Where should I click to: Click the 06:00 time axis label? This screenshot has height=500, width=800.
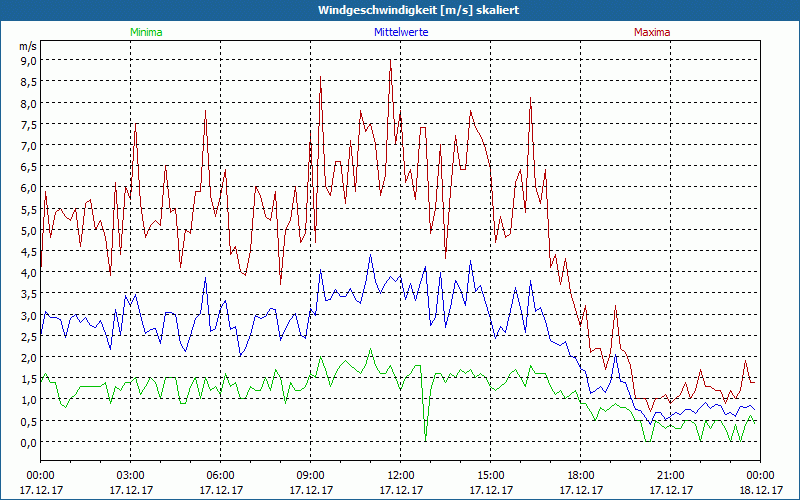coord(220,476)
